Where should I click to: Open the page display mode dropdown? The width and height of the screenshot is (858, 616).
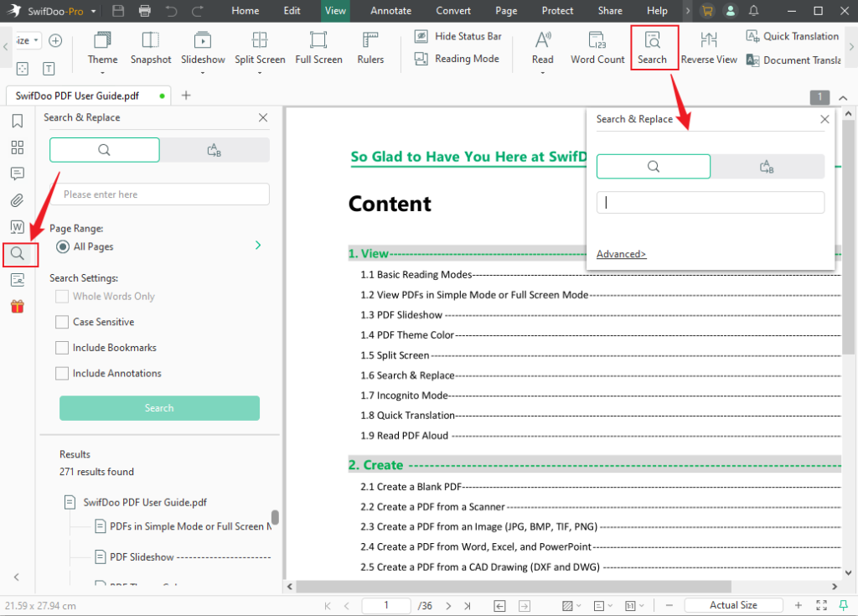coord(601,604)
